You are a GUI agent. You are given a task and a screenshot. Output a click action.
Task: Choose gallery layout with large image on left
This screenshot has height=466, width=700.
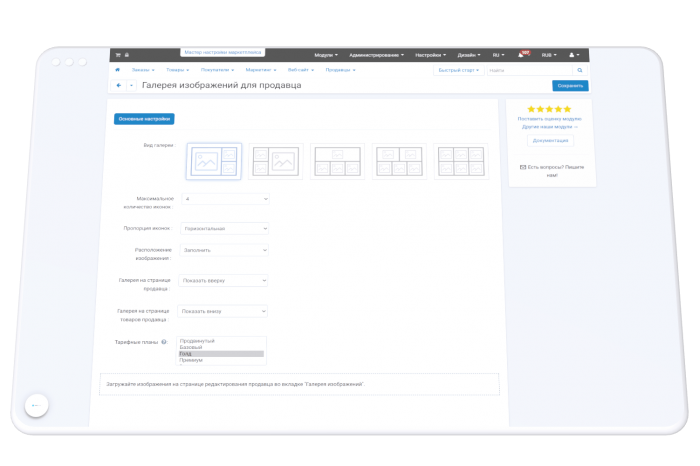click(x=214, y=161)
